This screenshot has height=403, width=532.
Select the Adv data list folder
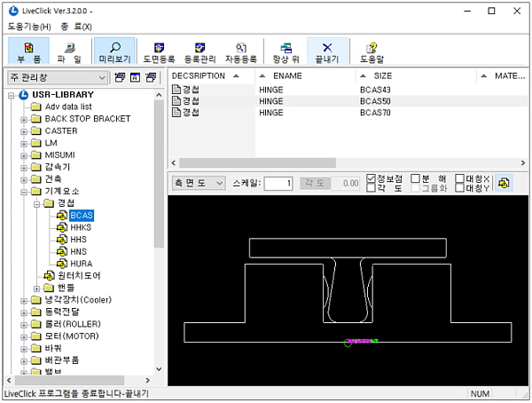[68, 107]
